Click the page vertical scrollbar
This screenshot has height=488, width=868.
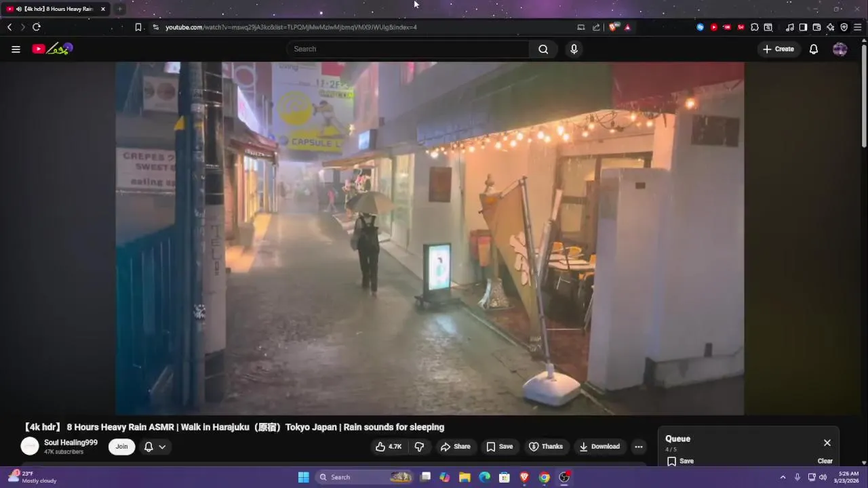tap(863, 95)
